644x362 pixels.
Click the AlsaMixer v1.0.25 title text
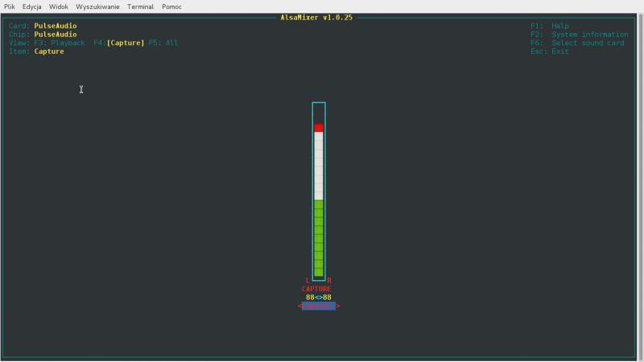pos(318,18)
